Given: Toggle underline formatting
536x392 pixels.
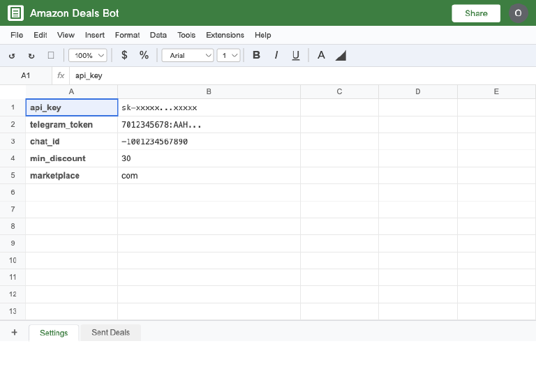Looking at the screenshot, I should 296,55.
